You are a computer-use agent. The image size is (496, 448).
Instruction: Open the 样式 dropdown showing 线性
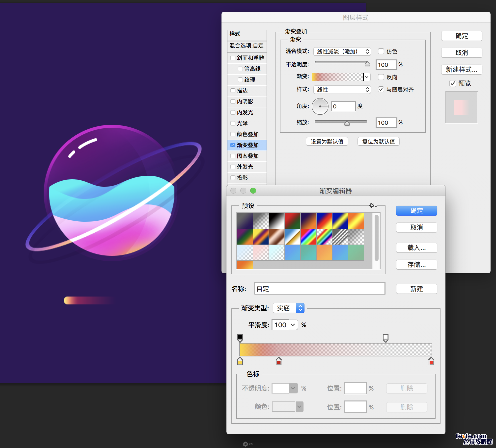click(x=342, y=90)
